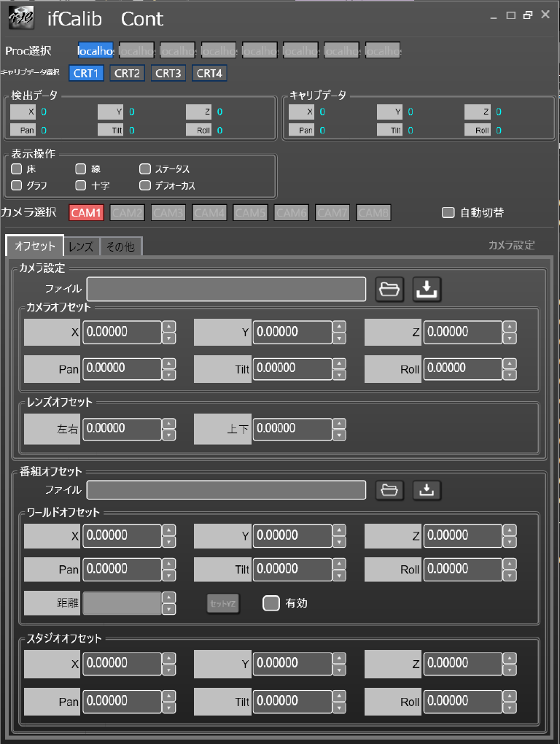Enable 自動切替 auto switch checkbox
Image resolution: width=560 pixels, height=744 pixels.
click(448, 213)
